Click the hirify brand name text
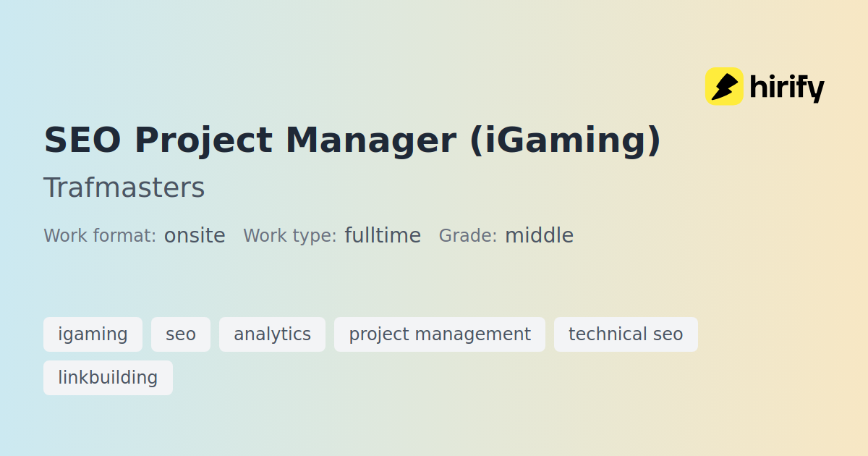This screenshot has height=456, width=868. point(787,88)
